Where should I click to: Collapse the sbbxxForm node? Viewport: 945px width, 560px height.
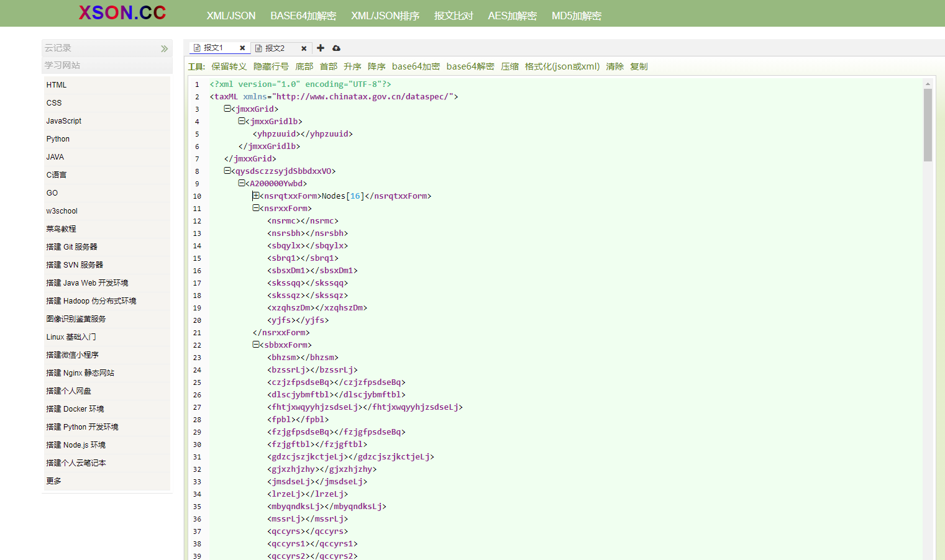(256, 345)
